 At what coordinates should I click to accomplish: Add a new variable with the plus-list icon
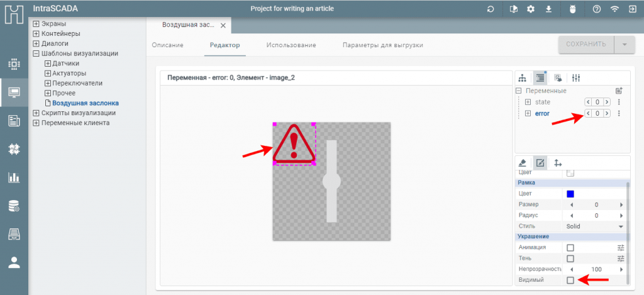(x=619, y=91)
